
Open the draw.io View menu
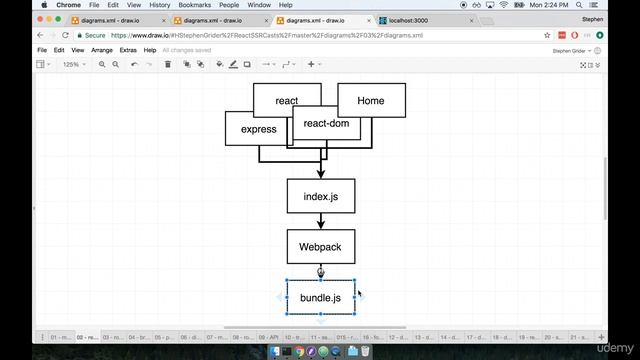[78, 50]
